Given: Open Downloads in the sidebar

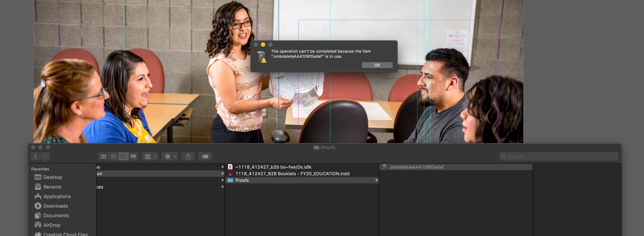Looking at the screenshot, I should [55, 206].
